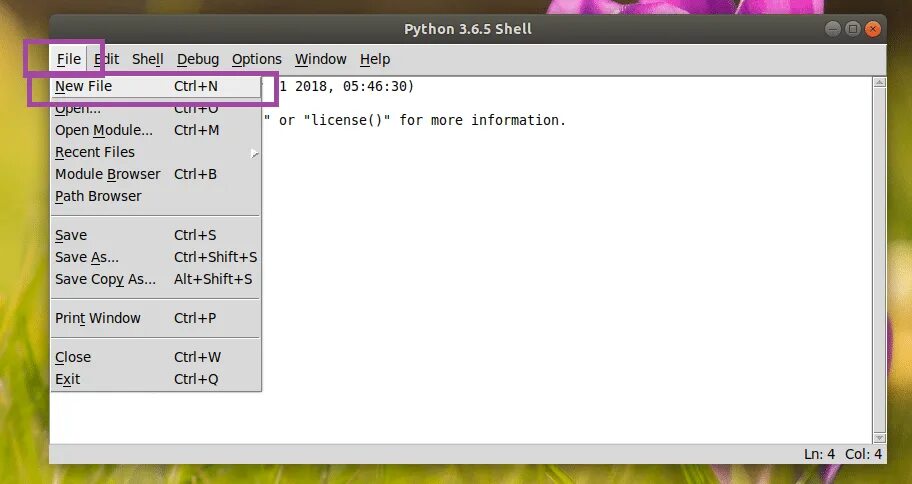Choose New File from the File menu
912x484 pixels.
tap(156, 86)
